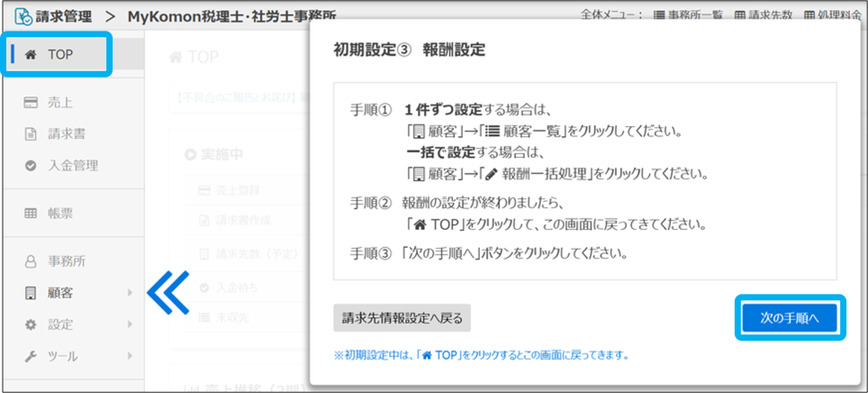Expand the 設定 submenu arrow
The height and width of the screenshot is (393, 868).
tap(130, 324)
